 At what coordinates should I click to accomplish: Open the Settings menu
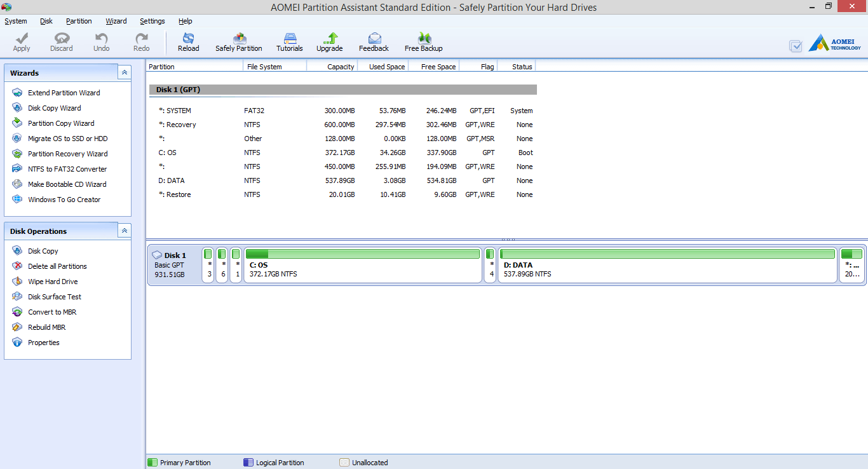[153, 21]
